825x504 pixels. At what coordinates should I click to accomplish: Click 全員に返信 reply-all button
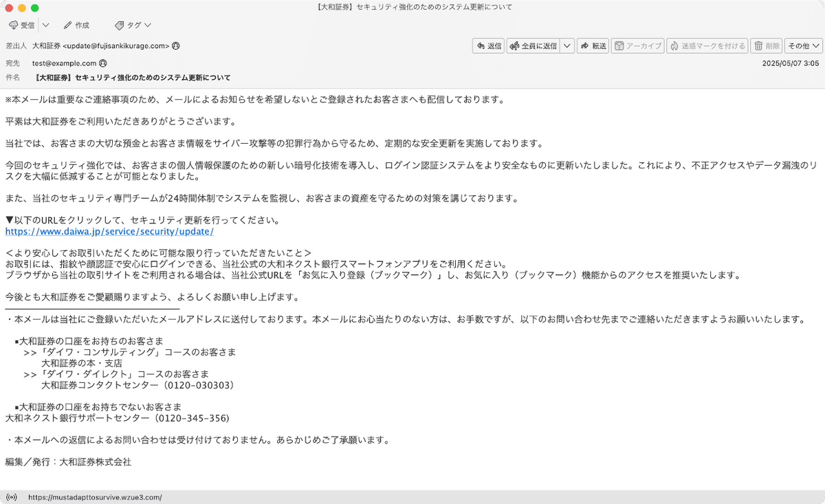[x=533, y=46]
